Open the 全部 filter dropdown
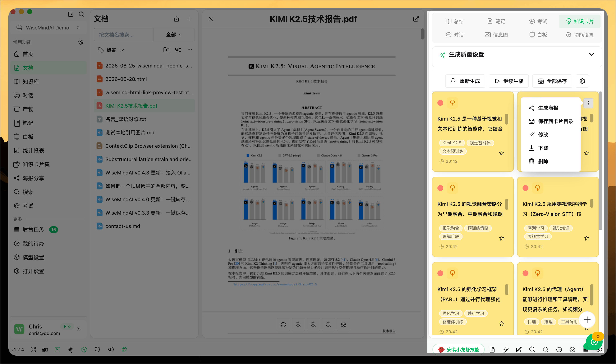This screenshot has width=616, height=364. (174, 35)
